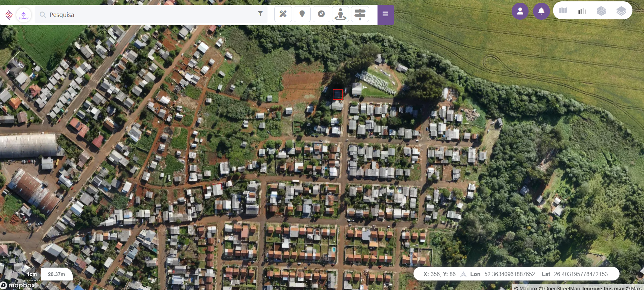Click the tributech circular logo button

click(x=24, y=15)
